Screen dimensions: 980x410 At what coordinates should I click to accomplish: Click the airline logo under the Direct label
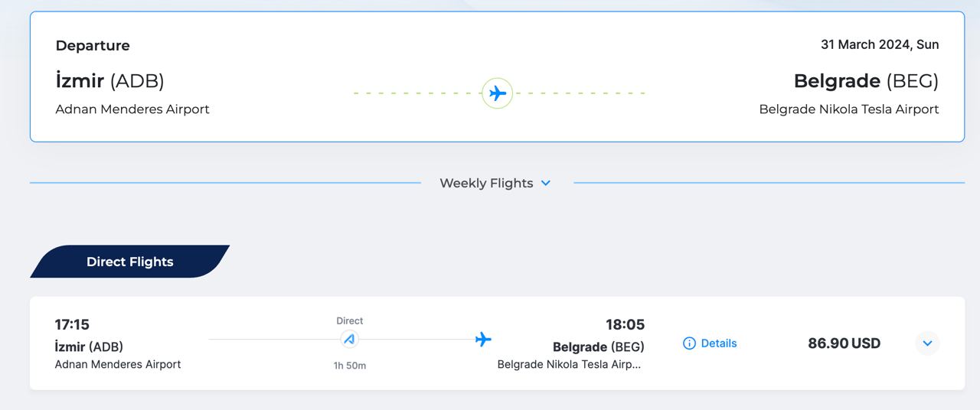point(350,339)
